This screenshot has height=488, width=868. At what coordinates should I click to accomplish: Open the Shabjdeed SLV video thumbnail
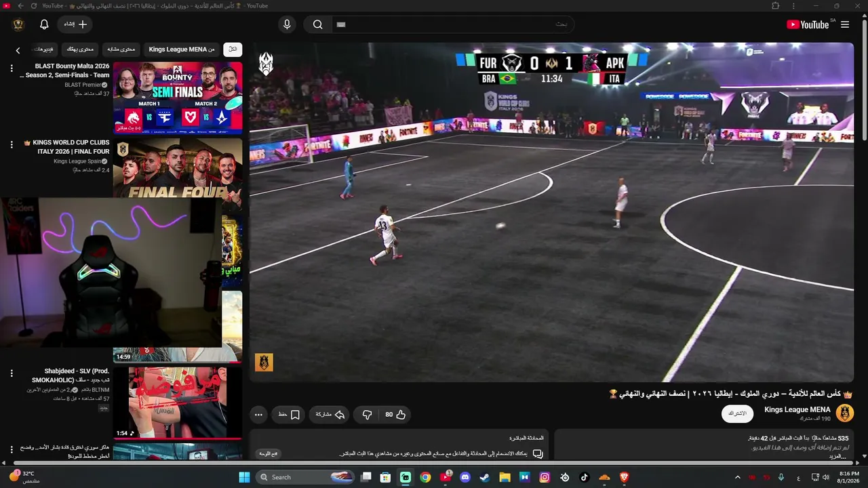178,403
